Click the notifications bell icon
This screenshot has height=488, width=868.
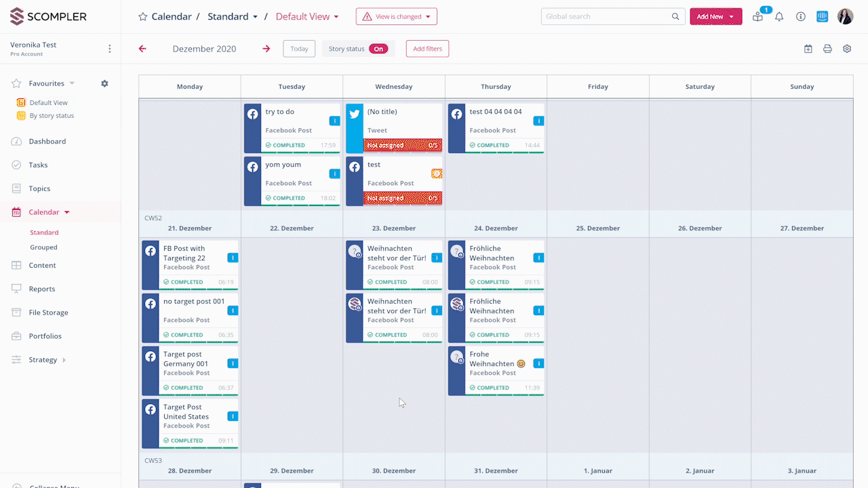[x=779, y=17]
